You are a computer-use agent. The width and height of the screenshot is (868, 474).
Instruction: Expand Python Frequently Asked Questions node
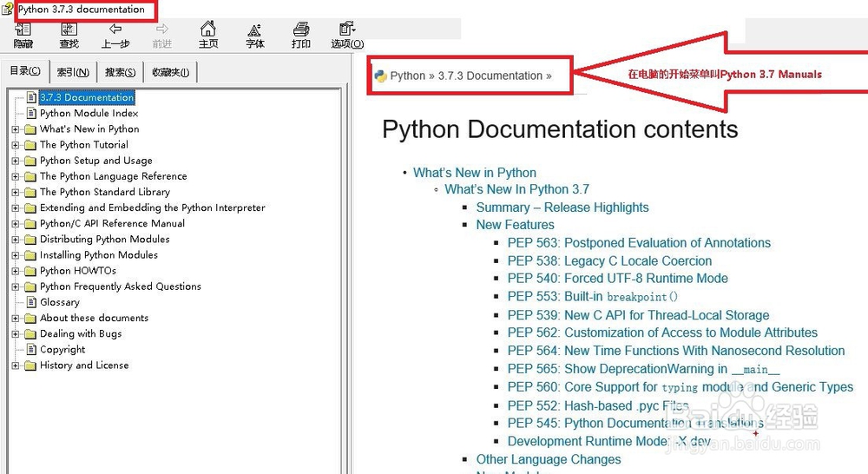16,287
